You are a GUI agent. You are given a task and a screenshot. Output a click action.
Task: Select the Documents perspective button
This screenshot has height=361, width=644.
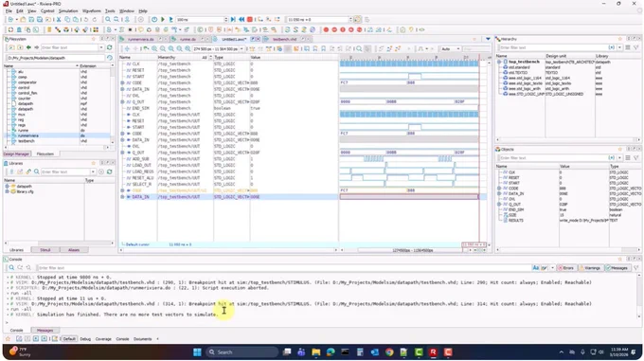(x=142, y=339)
